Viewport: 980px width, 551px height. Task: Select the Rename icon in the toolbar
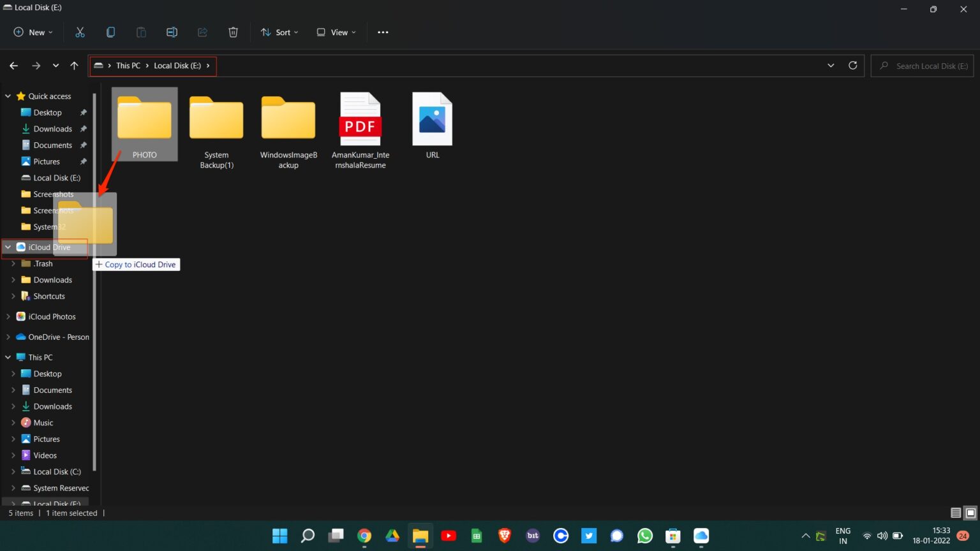pos(172,32)
